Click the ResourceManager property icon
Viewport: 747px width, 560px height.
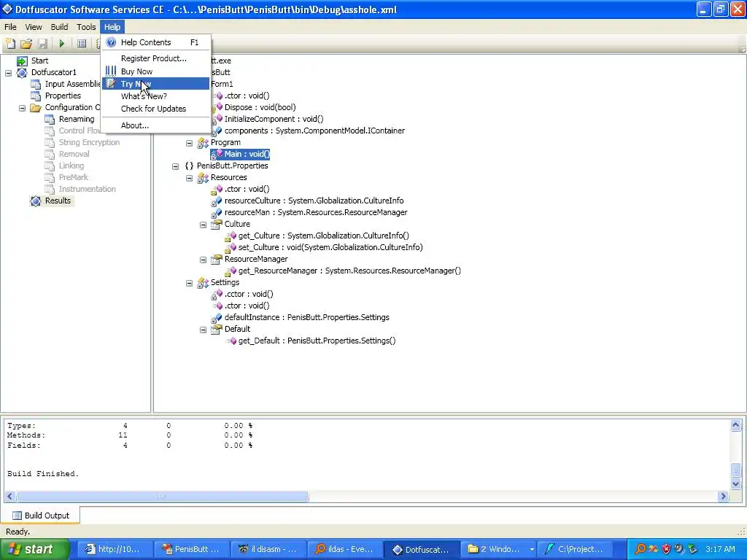[217, 260]
